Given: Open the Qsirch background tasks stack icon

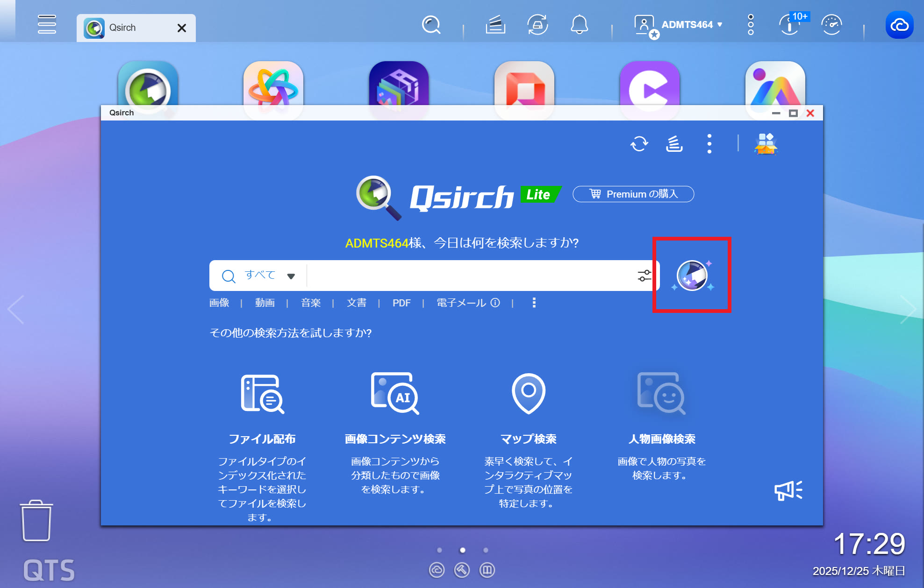Looking at the screenshot, I should pyautogui.click(x=674, y=144).
